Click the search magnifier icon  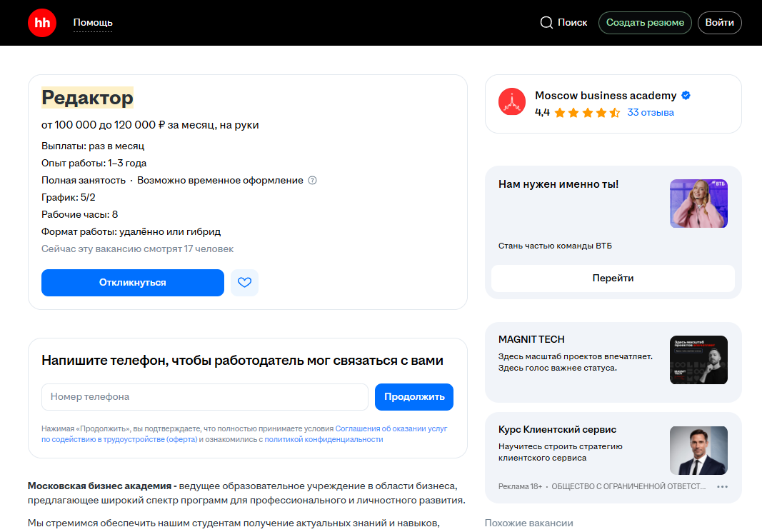546,23
